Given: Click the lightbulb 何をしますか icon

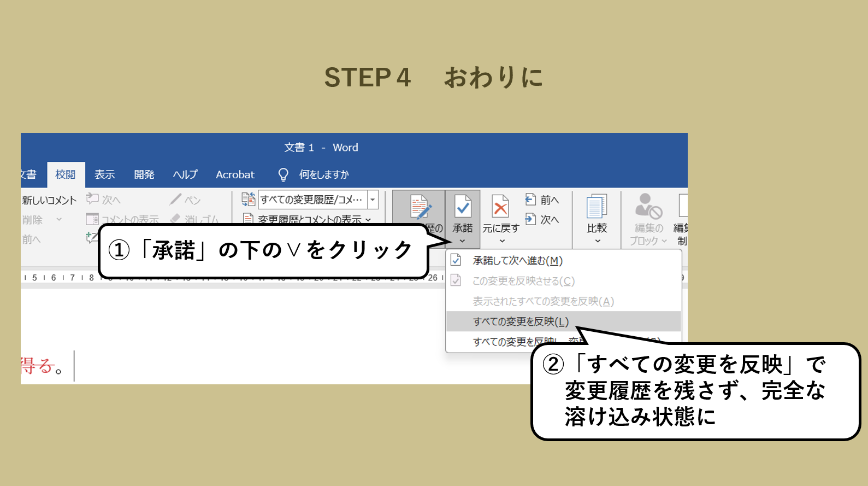Looking at the screenshot, I should point(283,174).
